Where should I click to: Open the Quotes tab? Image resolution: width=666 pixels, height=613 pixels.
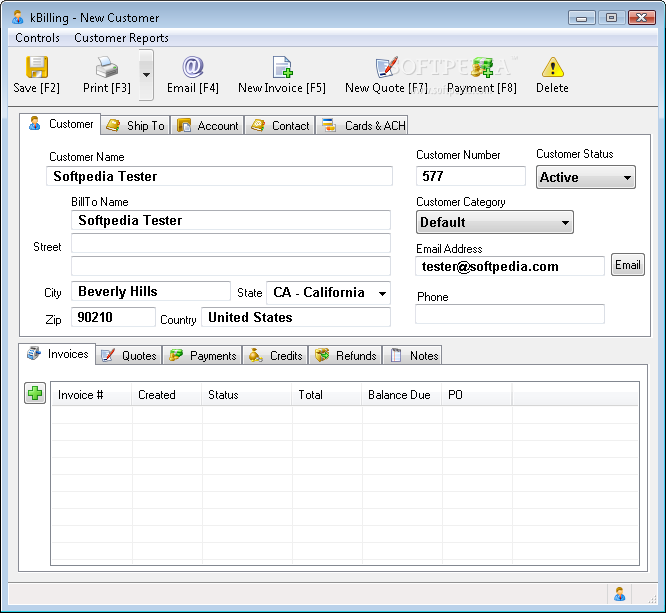(x=129, y=356)
